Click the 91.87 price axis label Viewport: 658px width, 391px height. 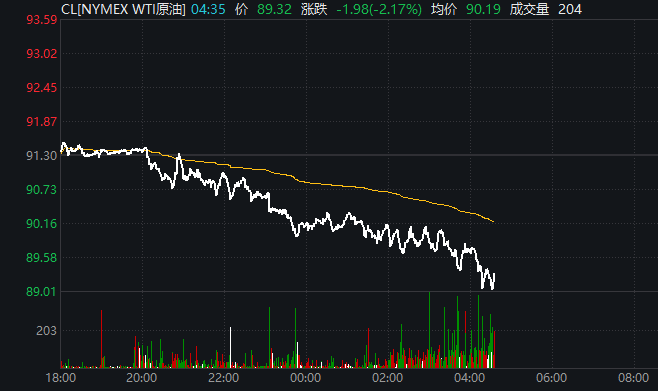[42, 122]
